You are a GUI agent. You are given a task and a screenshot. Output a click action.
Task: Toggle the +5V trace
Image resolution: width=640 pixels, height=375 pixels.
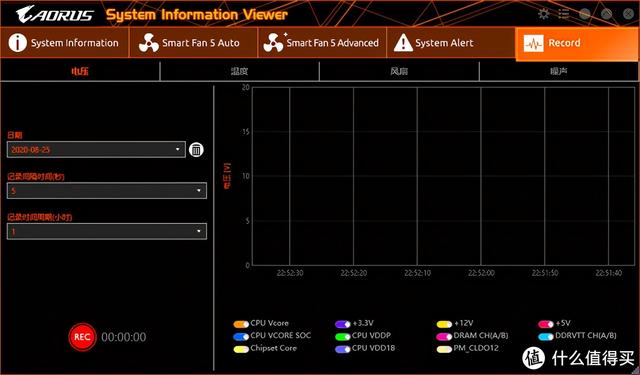click(546, 324)
